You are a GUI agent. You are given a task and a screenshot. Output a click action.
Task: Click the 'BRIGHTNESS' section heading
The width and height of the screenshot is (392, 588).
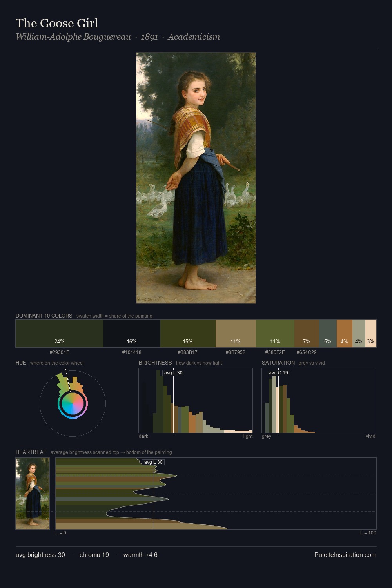click(x=155, y=363)
